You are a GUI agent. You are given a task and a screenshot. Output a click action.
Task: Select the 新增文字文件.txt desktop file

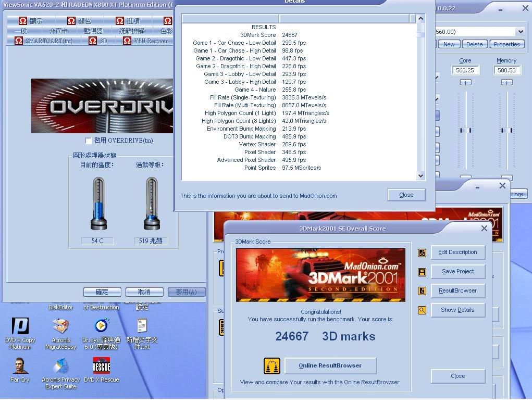click(x=142, y=333)
